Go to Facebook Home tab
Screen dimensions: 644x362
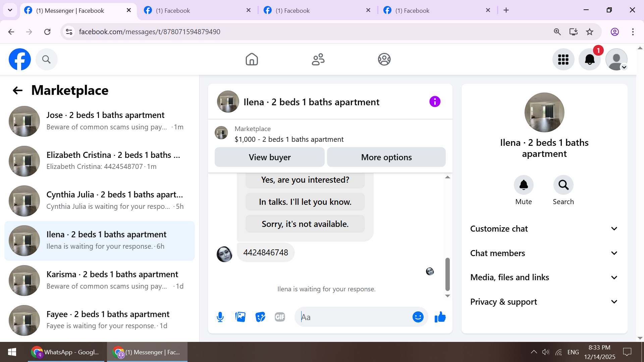252,59
